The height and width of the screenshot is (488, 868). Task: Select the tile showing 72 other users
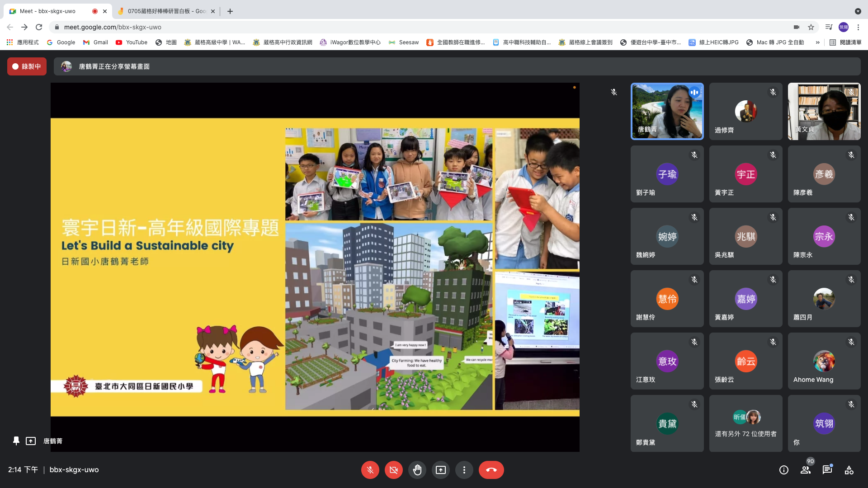(x=745, y=423)
